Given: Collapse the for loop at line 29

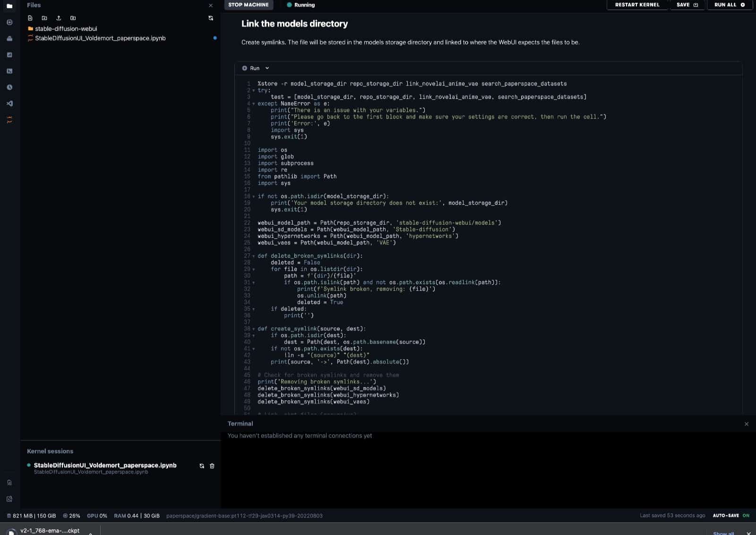Looking at the screenshot, I should (253, 269).
